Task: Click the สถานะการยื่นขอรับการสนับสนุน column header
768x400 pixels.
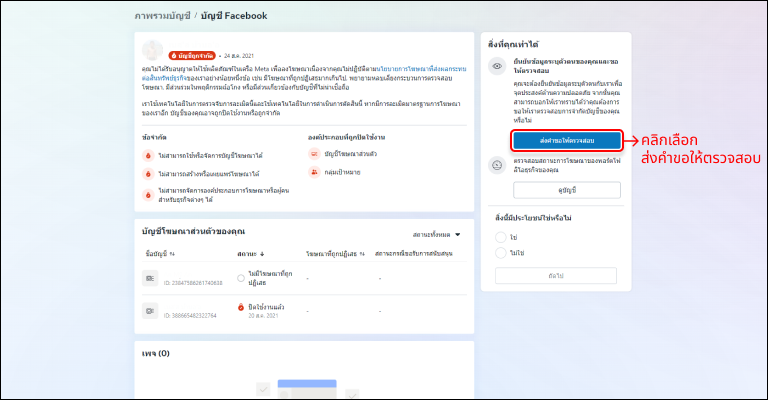Action: 414,254
